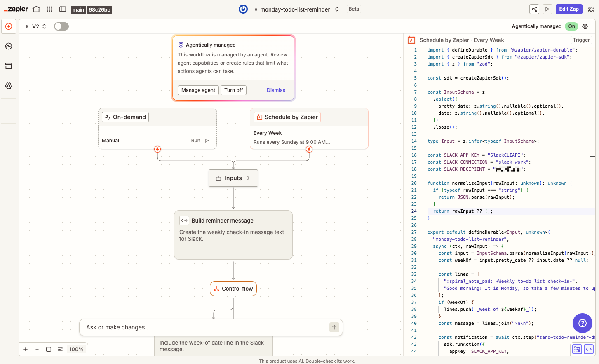Zoom out with the minus icon
Image resolution: width=599 pixels, height=364 pixels.
(x=37, y=349)
